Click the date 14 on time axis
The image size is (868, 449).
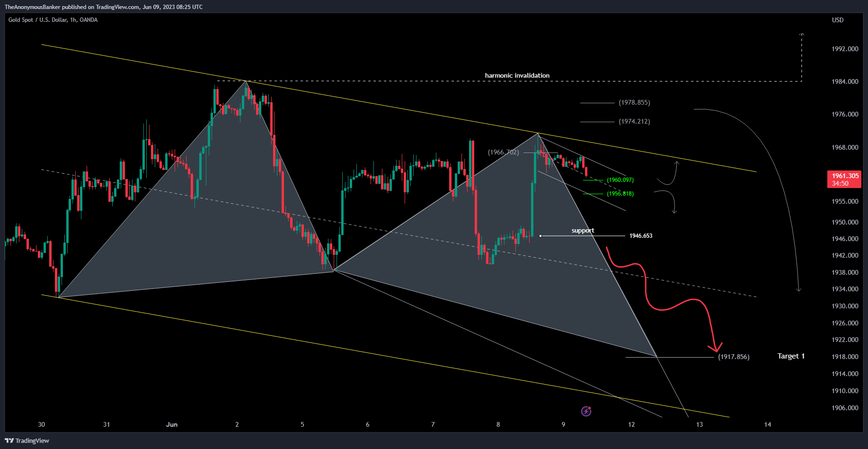point(768,424)
